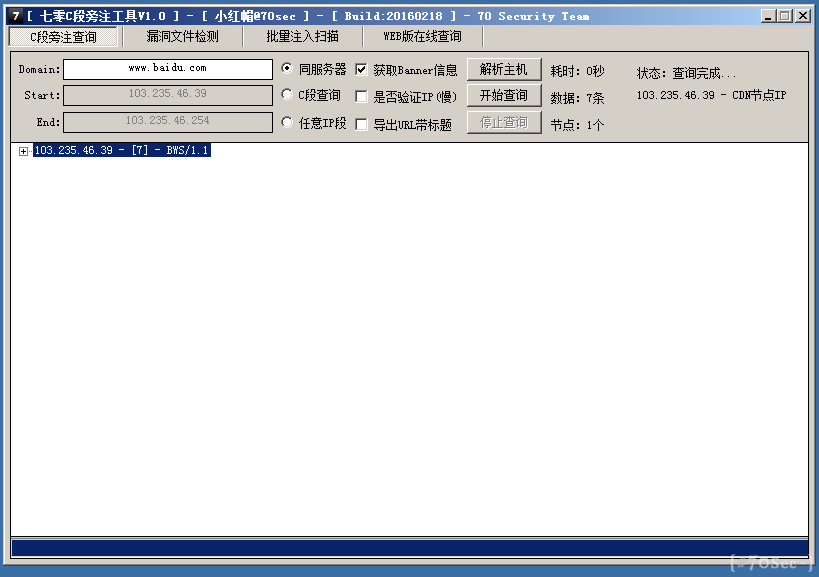Open the 漏洞文件检测 tab
Image resolution: width=819 pixels, height=577 pixels.
182,37
